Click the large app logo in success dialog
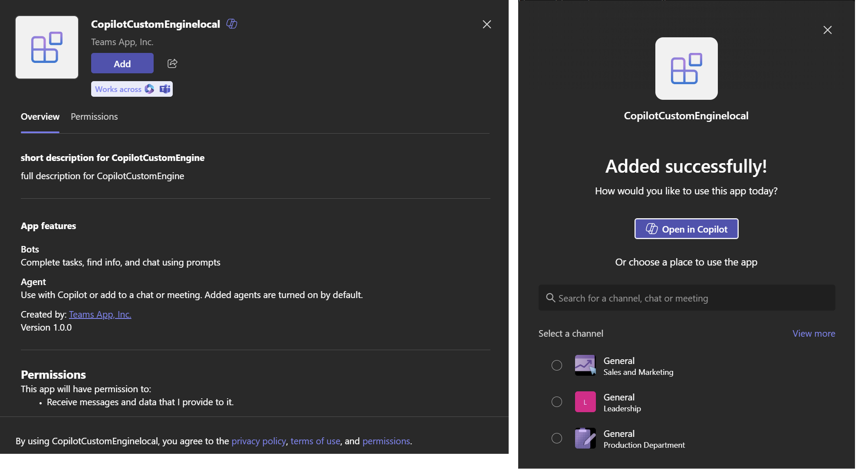This screenshot has height=469, width=868. [686, 69]
